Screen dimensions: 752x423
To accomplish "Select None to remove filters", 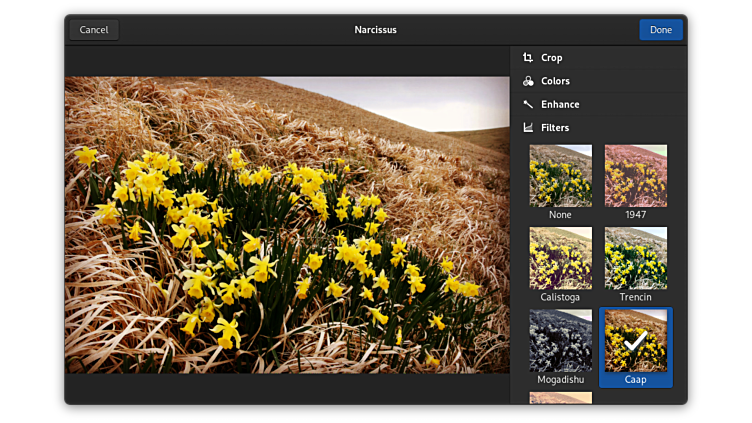I will point(560,176).
